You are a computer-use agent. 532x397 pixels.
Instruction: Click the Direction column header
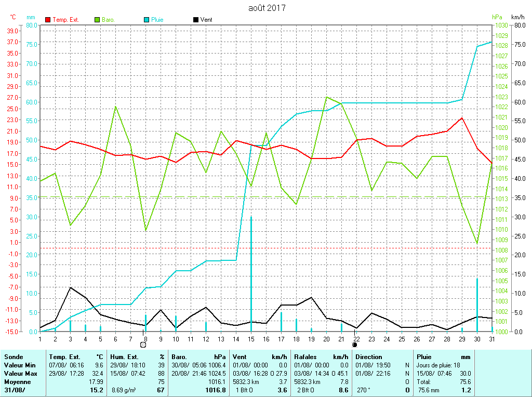point(369,357)
